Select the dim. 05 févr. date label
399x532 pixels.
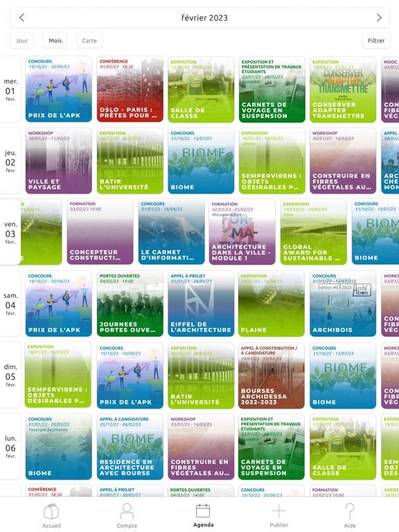(x=10, y=375)
